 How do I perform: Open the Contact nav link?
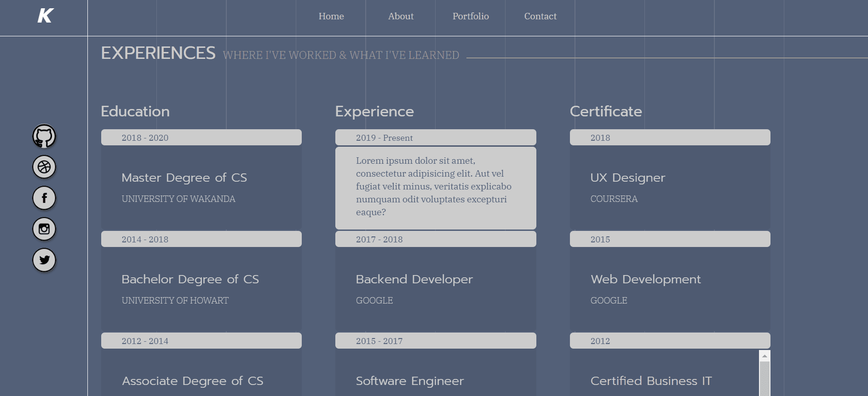coord(540,17)
